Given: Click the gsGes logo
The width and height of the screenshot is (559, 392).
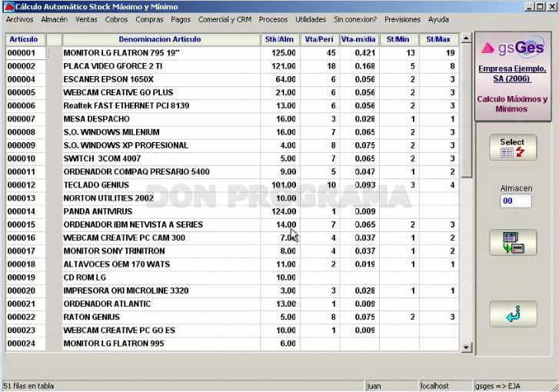Looking at the screenshot, I should [513, 48].
